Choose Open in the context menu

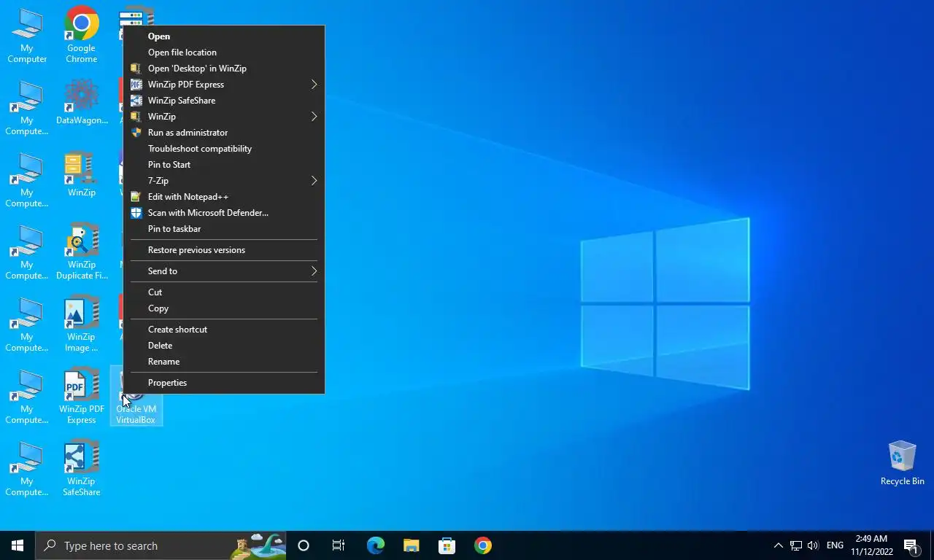point(224,36)
